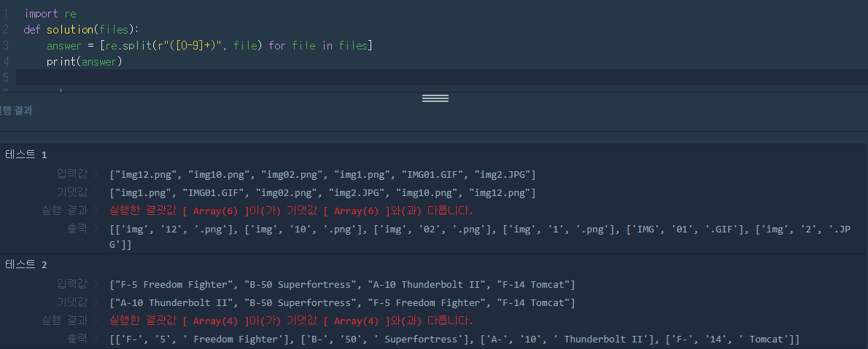This screenshot has height=349, width=868.
Task: Click the '기댓값' label in Test 1
Action: 72,192
